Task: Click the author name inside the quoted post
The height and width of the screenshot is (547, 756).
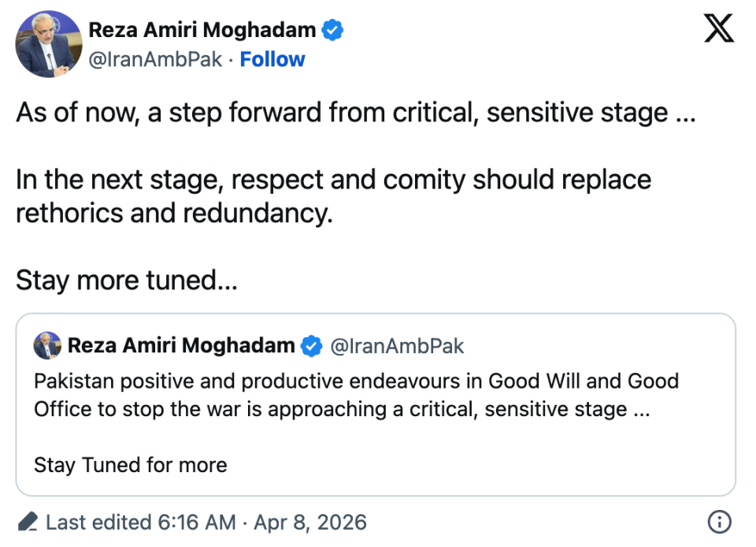Action: pyautogui.click(x=181, y=345)
